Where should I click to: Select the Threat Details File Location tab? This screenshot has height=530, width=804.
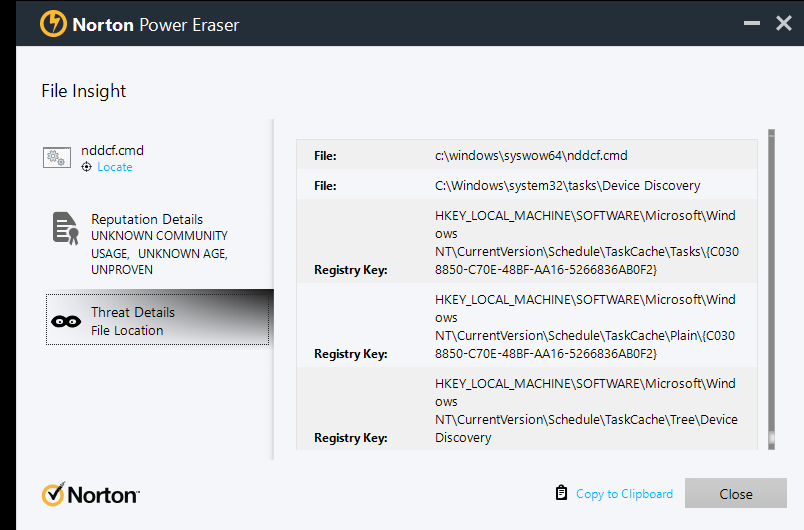click(157, 320)
